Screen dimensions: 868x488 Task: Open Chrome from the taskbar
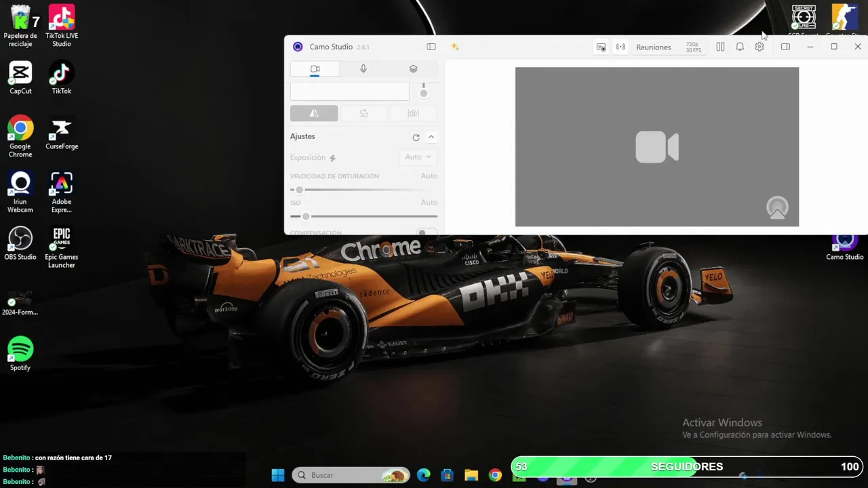(x=496, y=475)
